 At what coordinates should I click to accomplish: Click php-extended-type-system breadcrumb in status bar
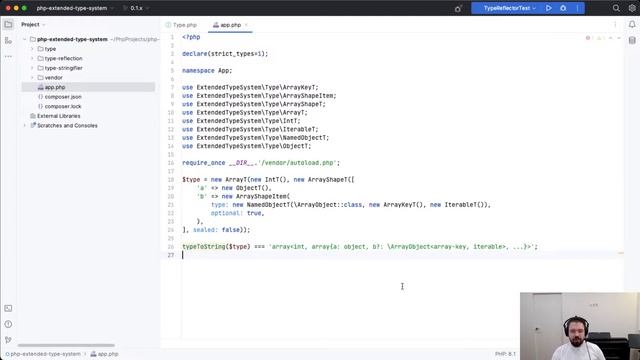tap(43, 354)
